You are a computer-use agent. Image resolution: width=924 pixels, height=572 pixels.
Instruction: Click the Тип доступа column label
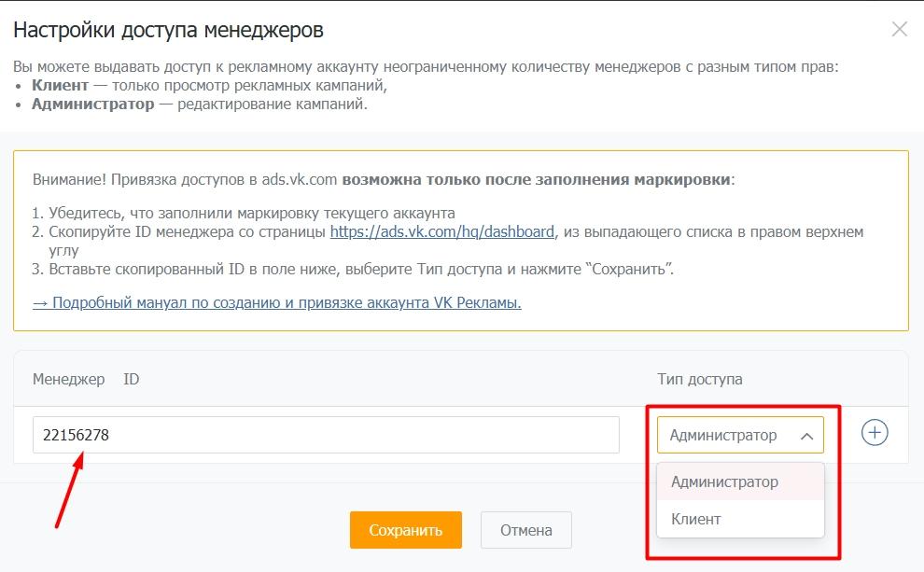tap(699, 380)
